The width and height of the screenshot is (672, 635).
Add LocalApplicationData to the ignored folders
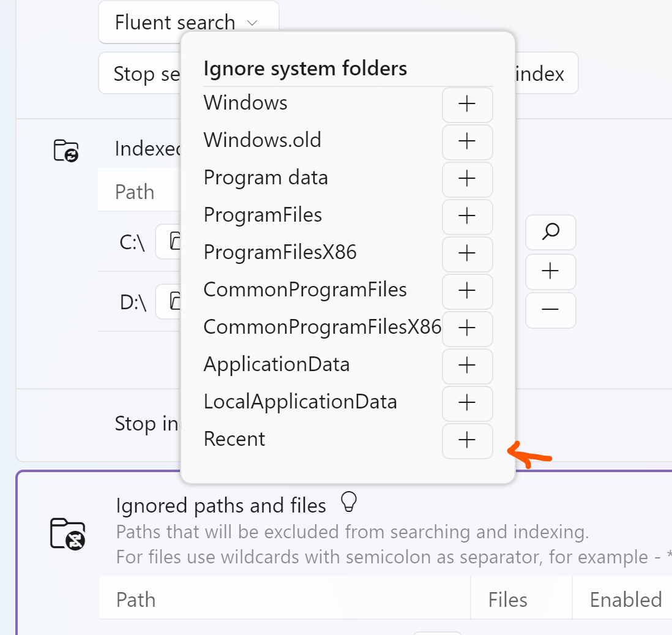(467, 404)
